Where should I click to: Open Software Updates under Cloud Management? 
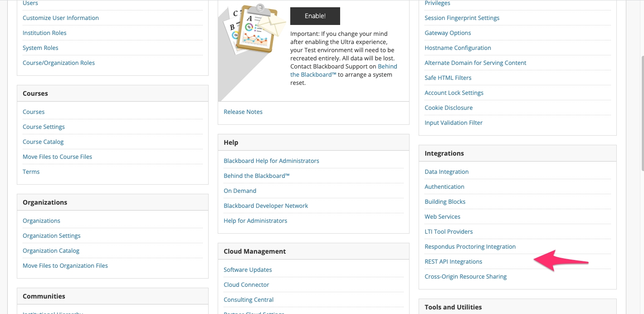coord(248,270)
